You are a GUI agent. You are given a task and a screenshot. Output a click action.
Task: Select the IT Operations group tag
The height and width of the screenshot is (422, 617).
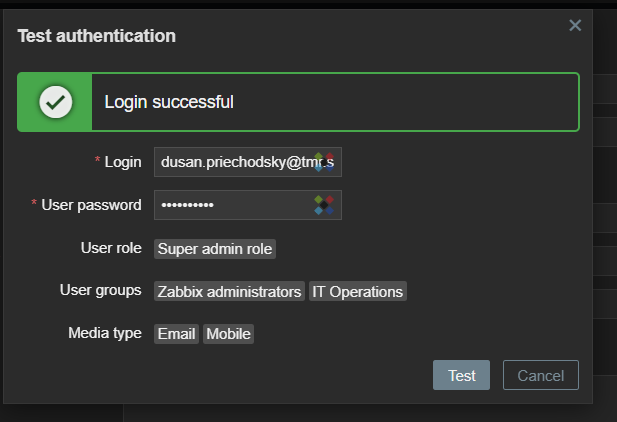[x=358, y=291]
